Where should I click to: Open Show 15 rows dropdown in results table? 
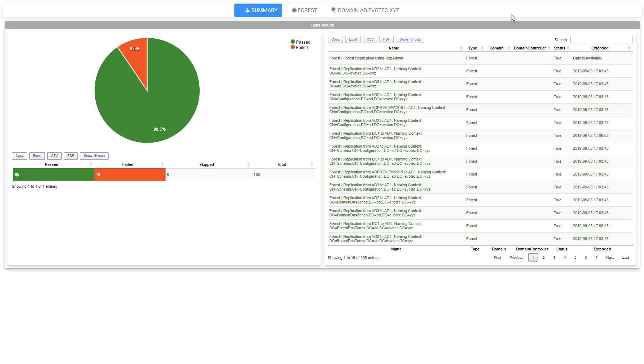[x=410, y=39]
